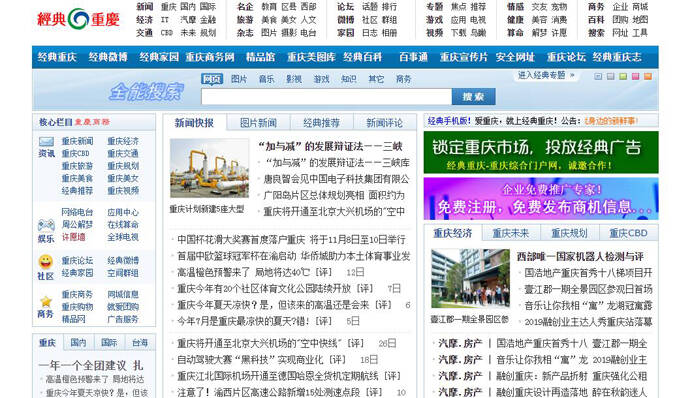Open 西部唯一国家机器人检测与评 headline
This screenshot has height=398, width=690.
coord(580,256)
